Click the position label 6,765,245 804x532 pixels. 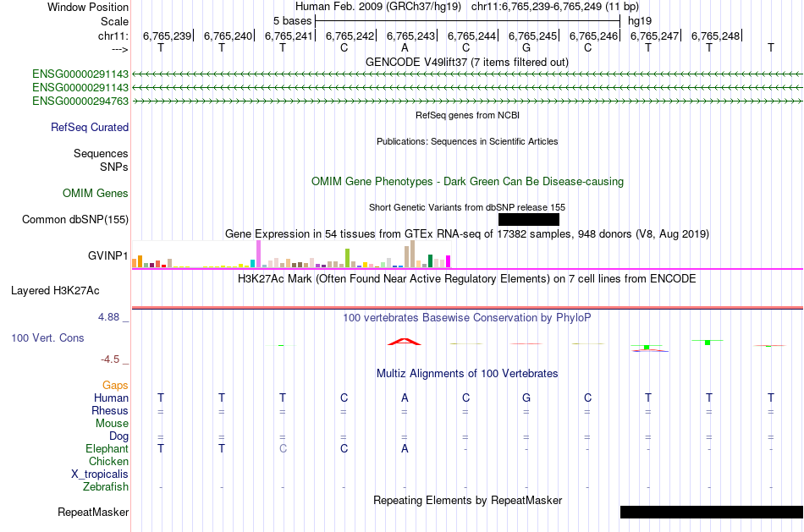point(532,36)
